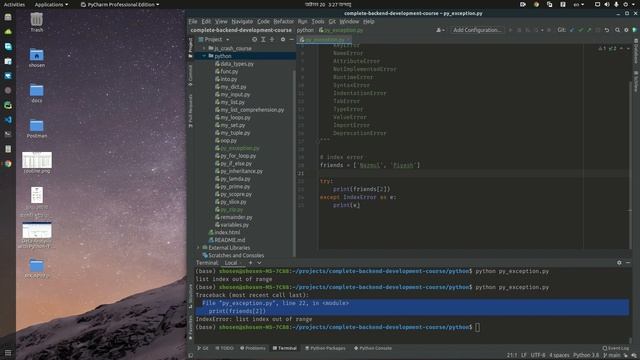Click the Git rollback/undo arrow icon

click(x=607, y=30)
